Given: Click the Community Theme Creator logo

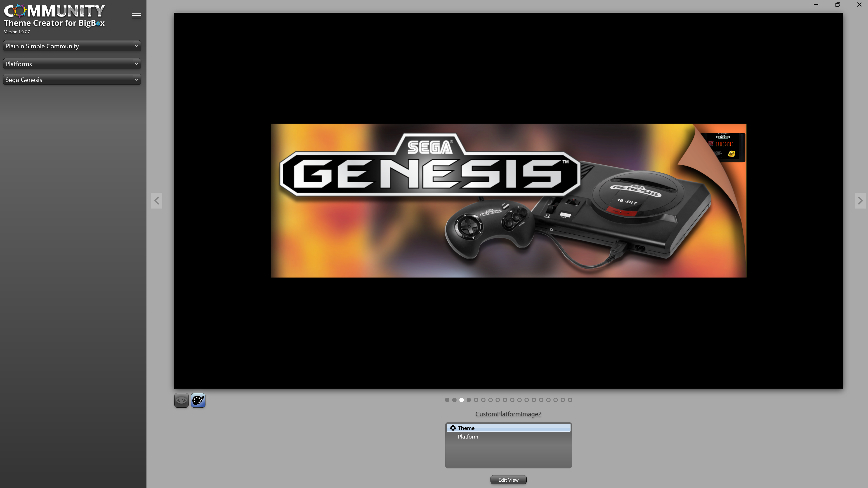Looking at the screenshot, I should 54,16.
